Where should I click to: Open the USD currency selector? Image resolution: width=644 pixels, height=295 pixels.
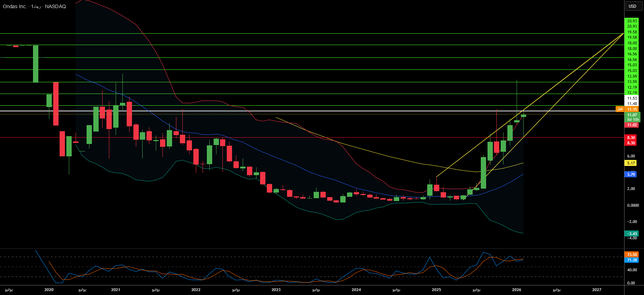[633, 6]
